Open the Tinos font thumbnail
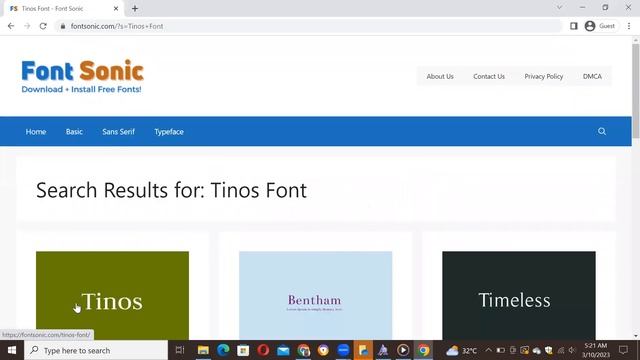 click(112, 296)
